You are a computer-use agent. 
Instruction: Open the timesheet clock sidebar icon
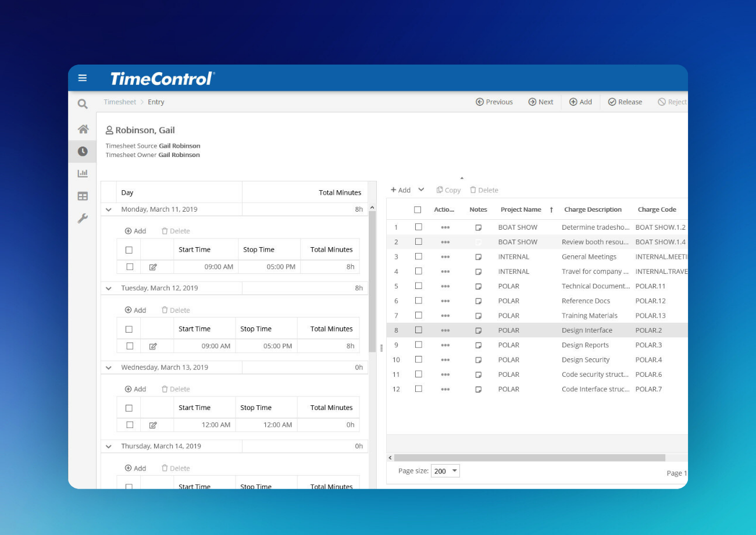pos(83,151)
